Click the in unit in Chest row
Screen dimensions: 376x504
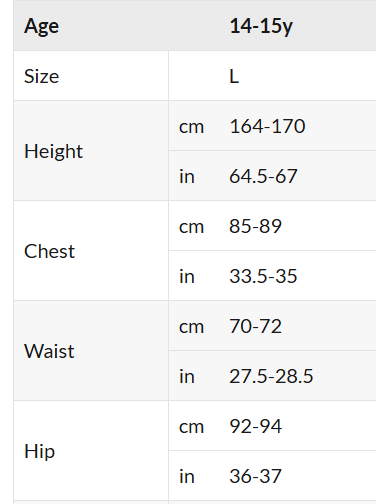(x=187, y=276)
